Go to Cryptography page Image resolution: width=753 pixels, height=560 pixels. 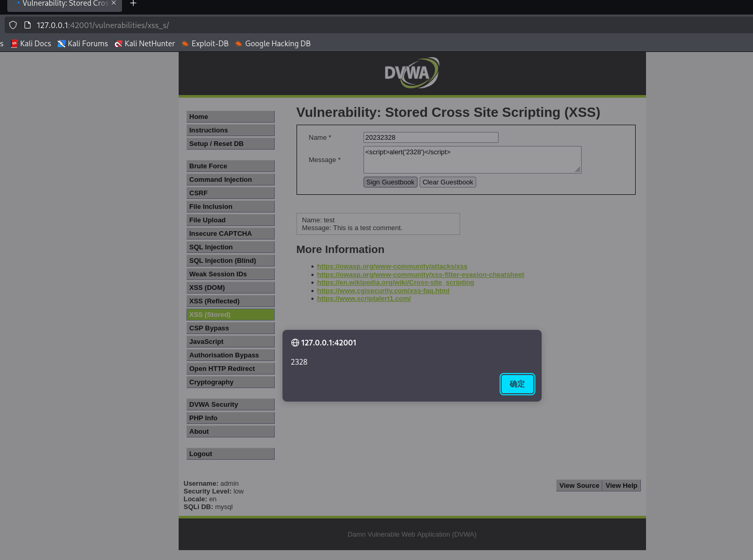(x=230, y=382)
